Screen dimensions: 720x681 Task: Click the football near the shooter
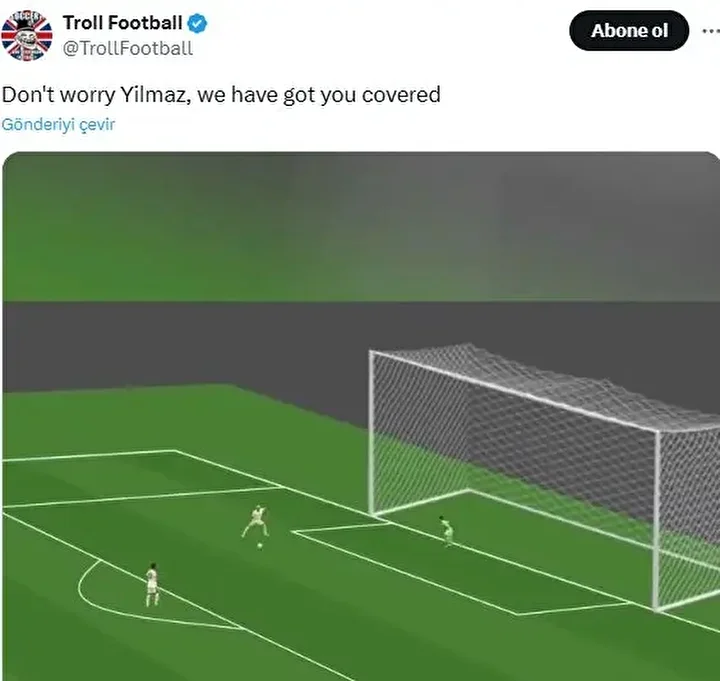pyautogui.click(x=260, y=545)
